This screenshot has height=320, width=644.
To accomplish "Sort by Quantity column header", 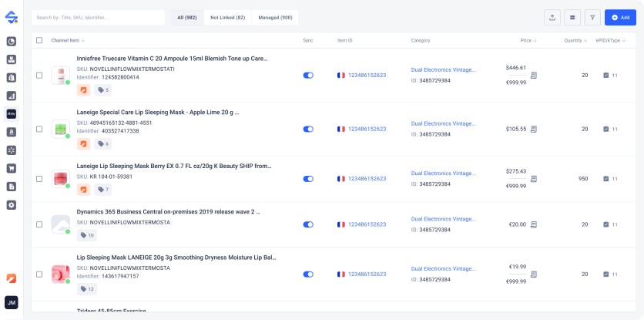I will pos(575,40).
